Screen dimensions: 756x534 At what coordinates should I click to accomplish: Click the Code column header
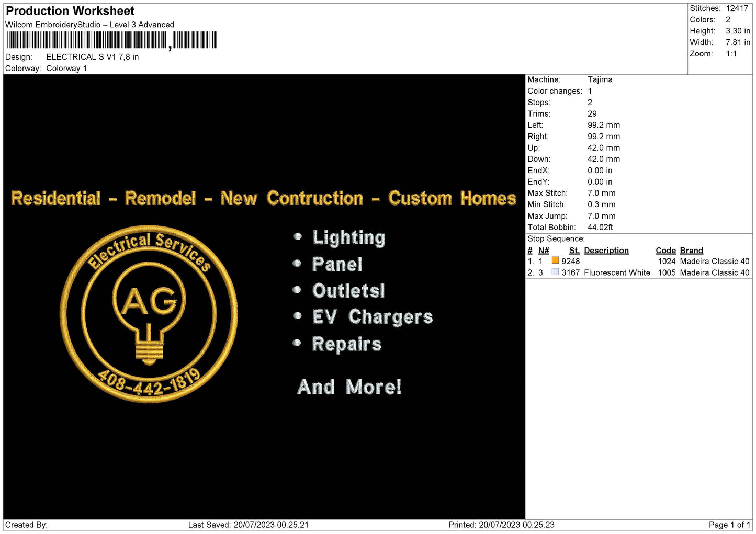point(665,251)
